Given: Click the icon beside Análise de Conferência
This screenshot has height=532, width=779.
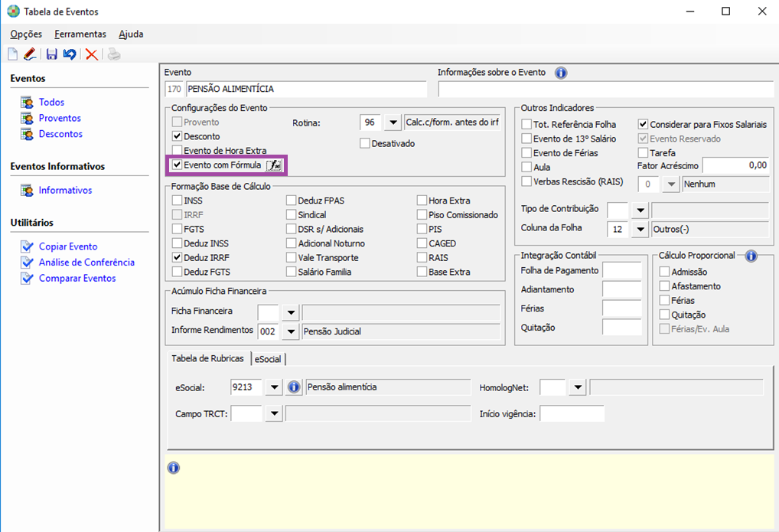Looking at the screenshot, I should coord(27,263).
